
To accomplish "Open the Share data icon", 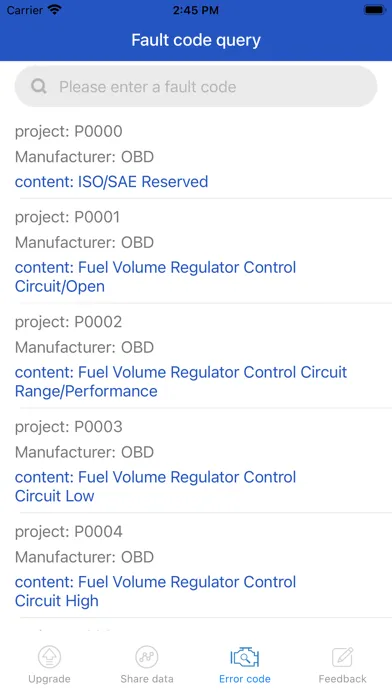I will click(147, 656).
